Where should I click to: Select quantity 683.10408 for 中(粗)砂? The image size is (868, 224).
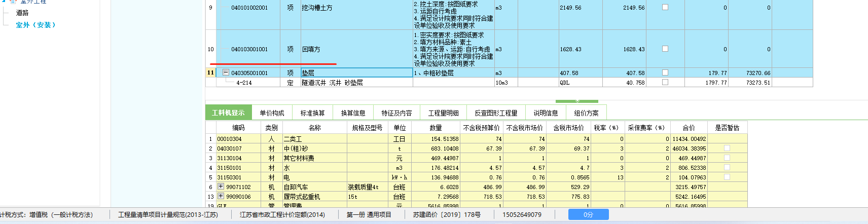pyautogui.click(x=435, y=148)
